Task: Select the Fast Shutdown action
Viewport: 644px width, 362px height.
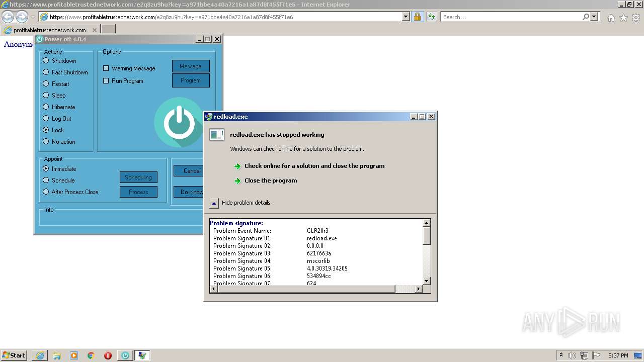Action: click(46, 72)
